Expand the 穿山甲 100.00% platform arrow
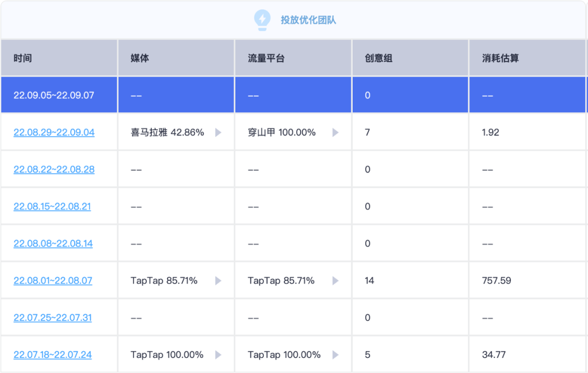The width and height of the screenshot is (588, 373). coord(335,132)
